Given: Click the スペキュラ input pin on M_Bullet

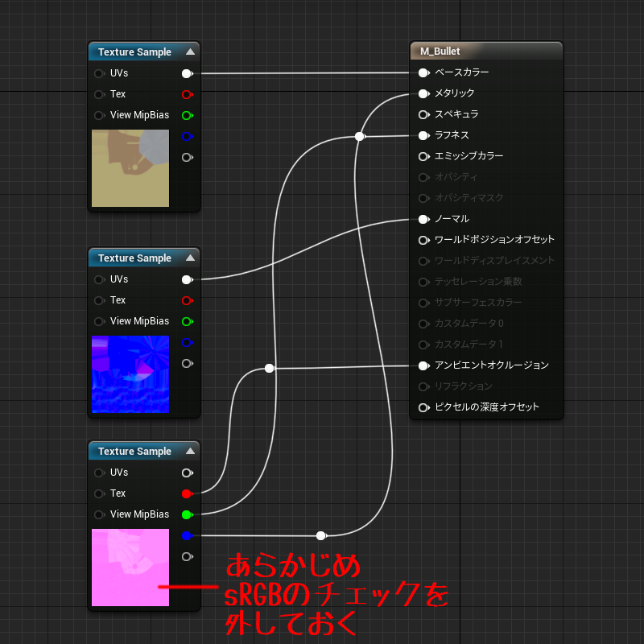Looking at the screenshot, I should [x=424, y=115].
